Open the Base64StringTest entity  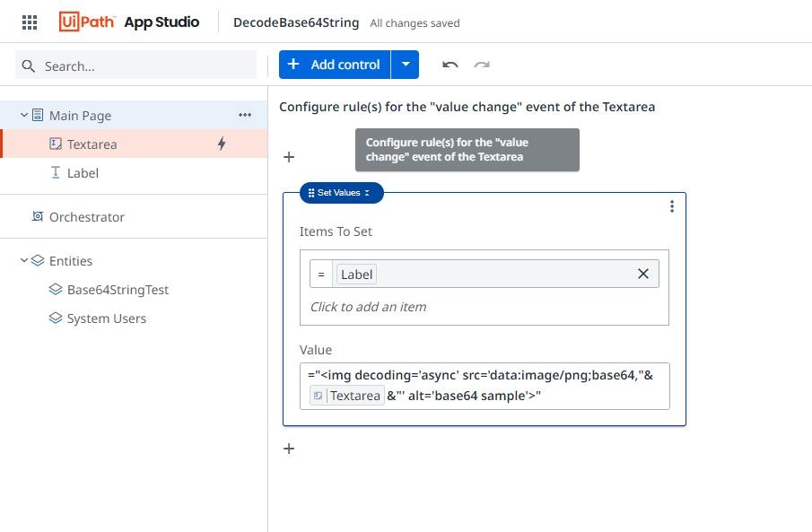point(118,290)
